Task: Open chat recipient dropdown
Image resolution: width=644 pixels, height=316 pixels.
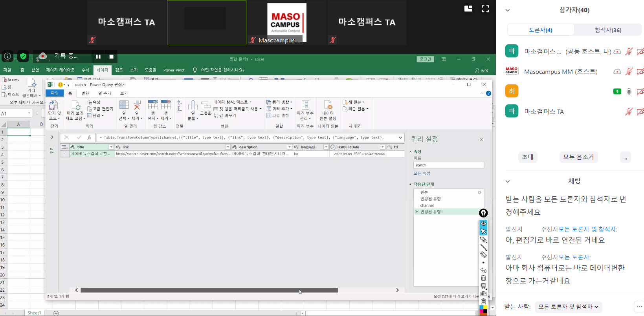Action: pyautogui.click(x=568, y=307)
